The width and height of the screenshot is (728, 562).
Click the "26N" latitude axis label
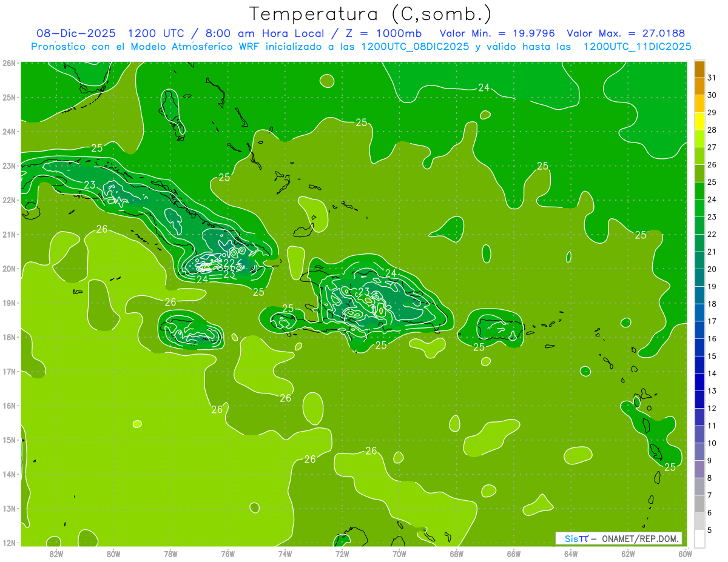point(8,63)
